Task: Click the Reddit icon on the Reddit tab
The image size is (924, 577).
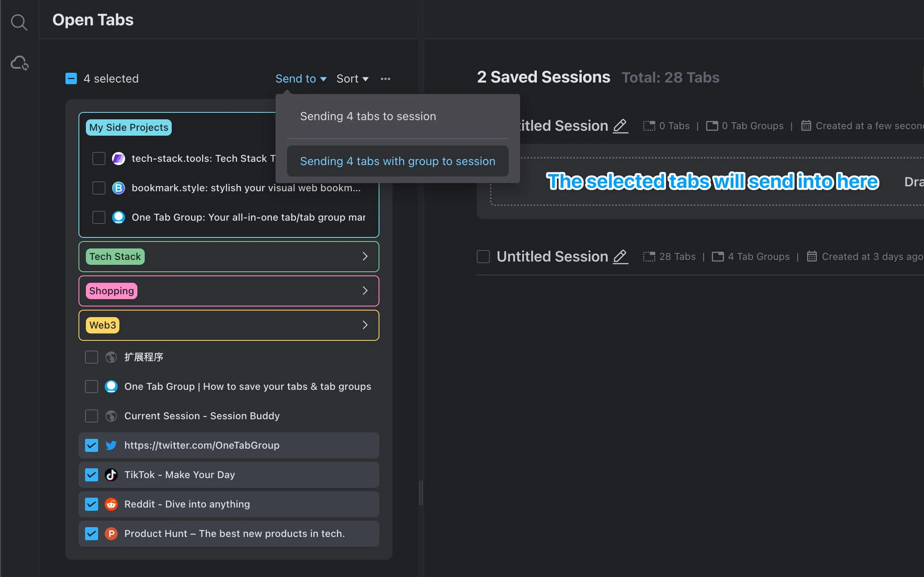Action: coord(111,504)
